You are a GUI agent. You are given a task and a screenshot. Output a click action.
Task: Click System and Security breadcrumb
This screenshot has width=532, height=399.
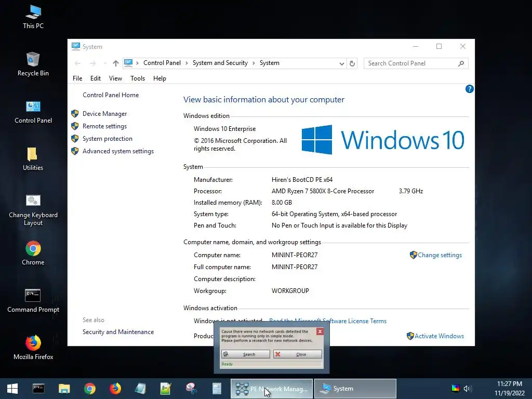(220, 63)
